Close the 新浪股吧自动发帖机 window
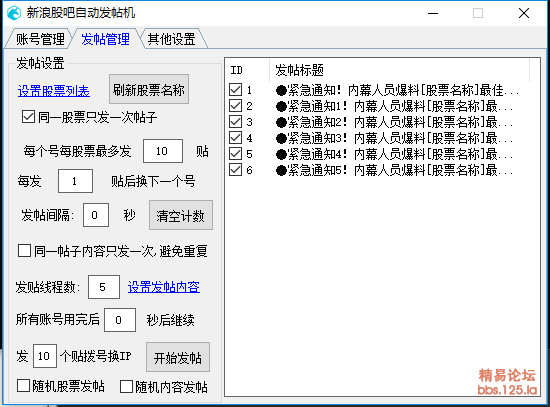The width and height of the screenshot is (550, 407). (524, 13)
